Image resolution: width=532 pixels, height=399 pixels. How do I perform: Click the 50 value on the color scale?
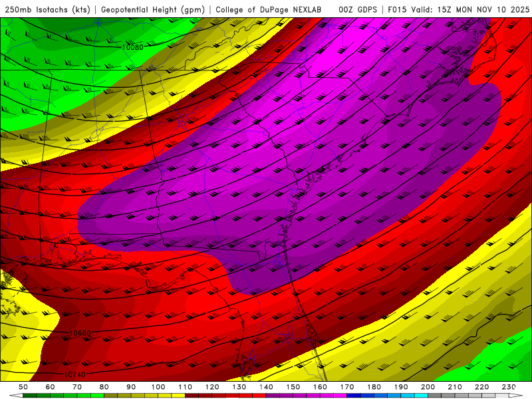(23, 387)
